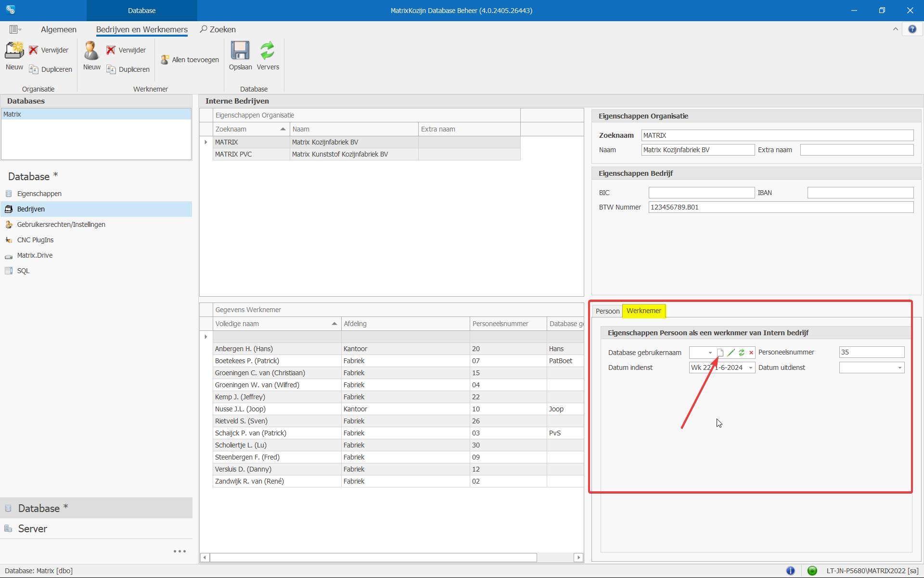Select Matrix in Databases list

(x=96, y=114)
